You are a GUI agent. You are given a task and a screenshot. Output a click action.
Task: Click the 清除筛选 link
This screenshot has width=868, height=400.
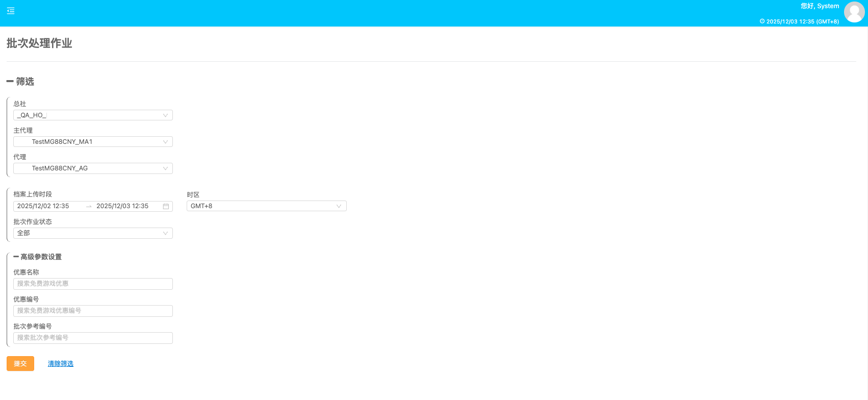click(x=61, y=364)
